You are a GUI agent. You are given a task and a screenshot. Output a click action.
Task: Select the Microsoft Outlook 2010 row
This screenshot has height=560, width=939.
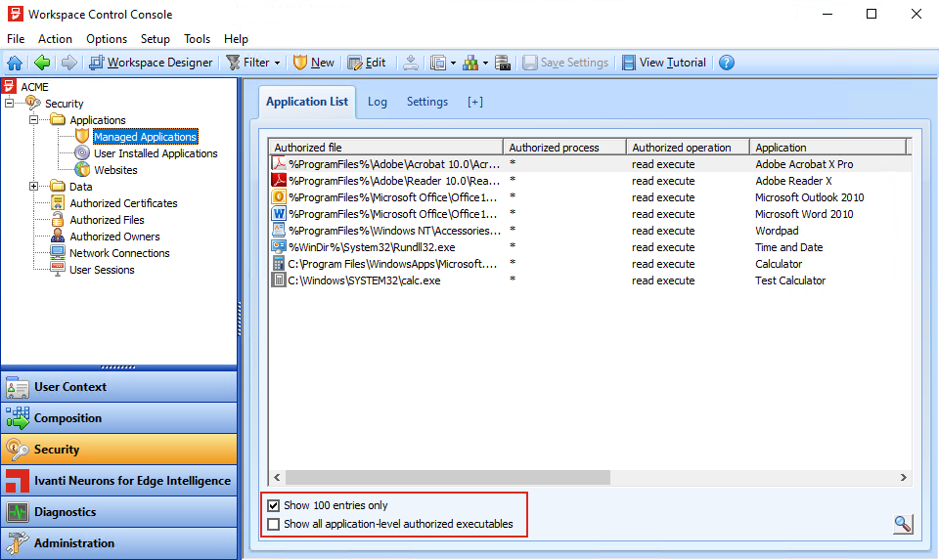(591, 197)
